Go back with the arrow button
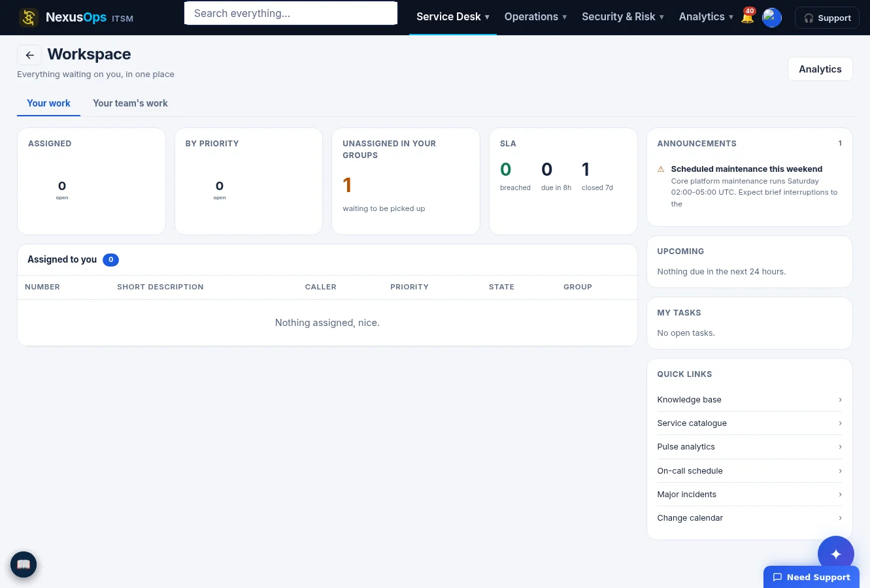The image size is (870, 588). 29,55
